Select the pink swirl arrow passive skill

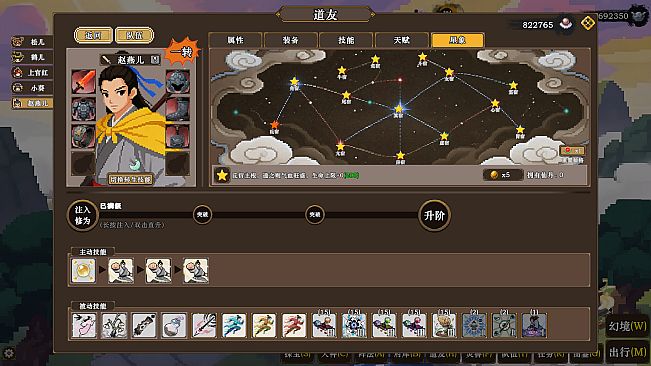tap(84, 325)
